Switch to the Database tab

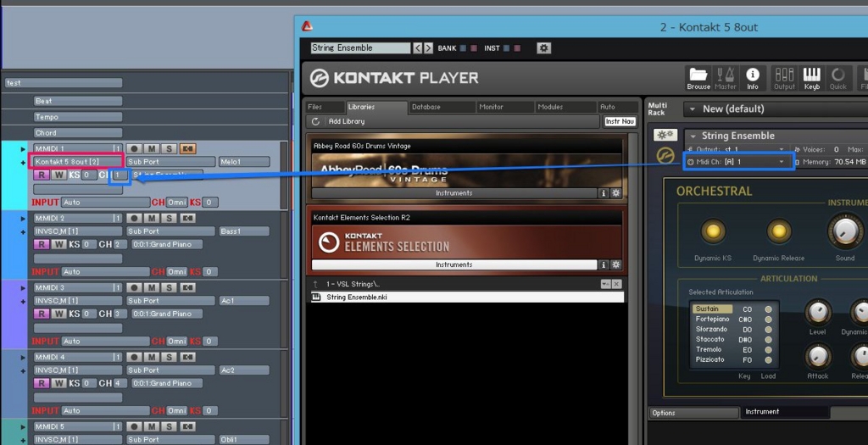[426, 107]
